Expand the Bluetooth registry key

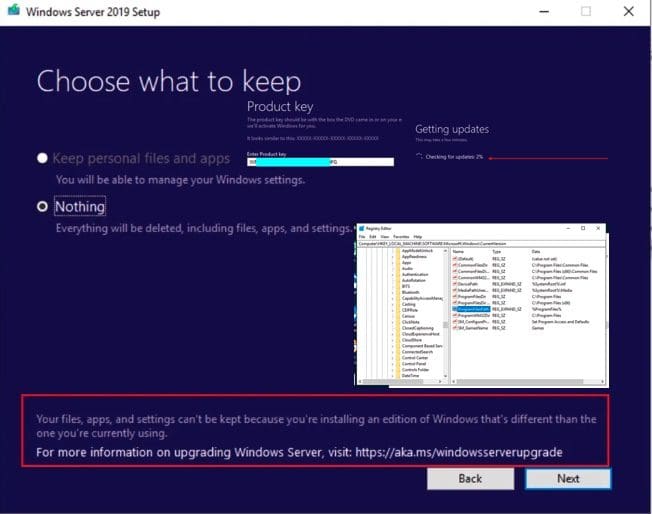pos(395,292)
